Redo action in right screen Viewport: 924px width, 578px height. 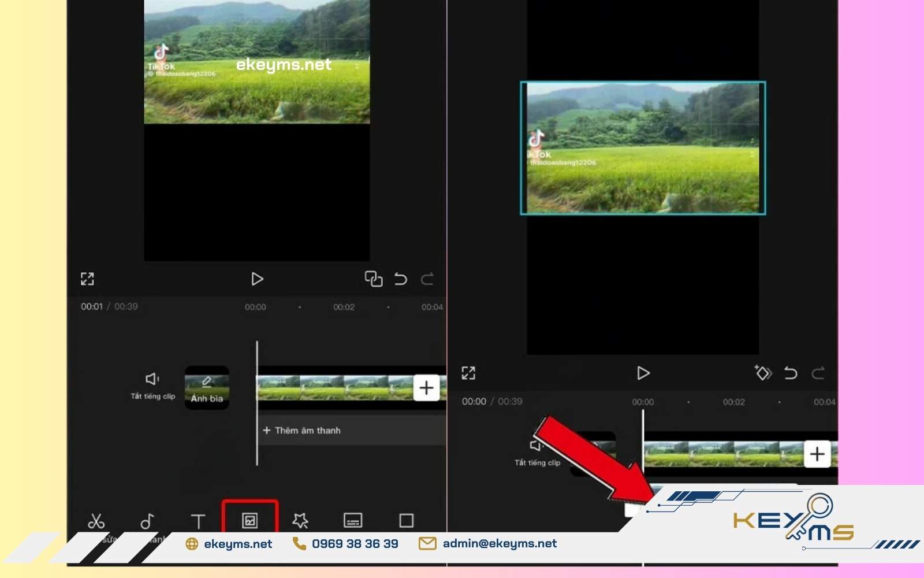point(818,373)
